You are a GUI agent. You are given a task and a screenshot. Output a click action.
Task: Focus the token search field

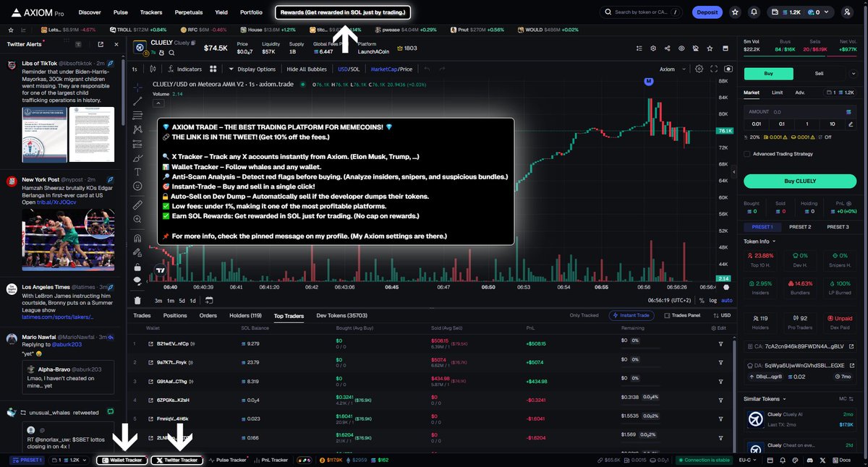tap(642, 12)
